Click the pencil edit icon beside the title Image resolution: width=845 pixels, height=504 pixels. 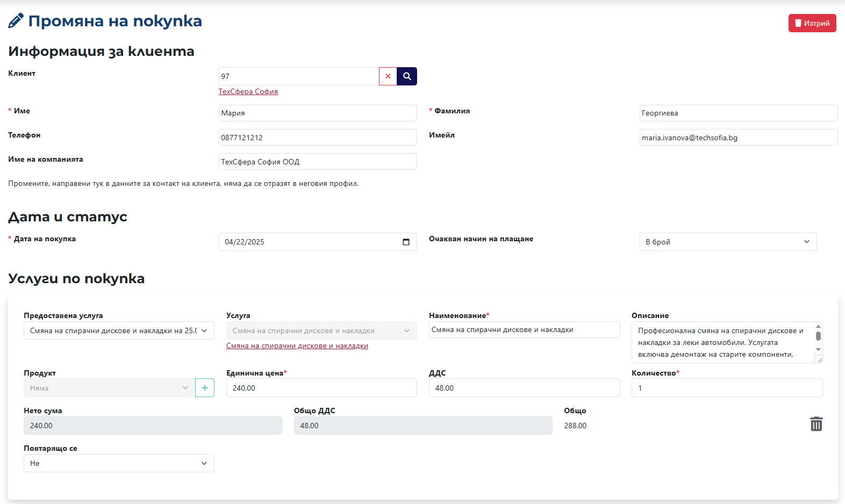point(16,21)
